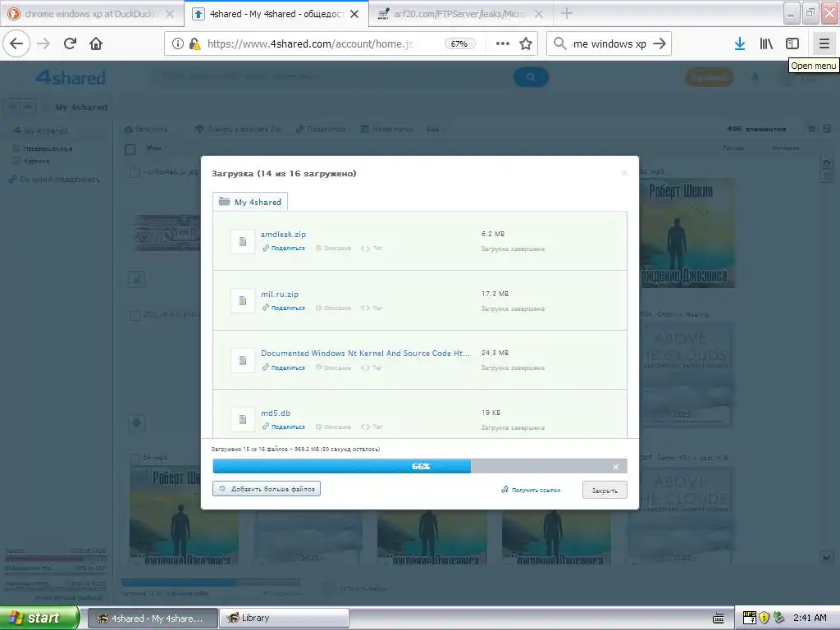This screenshot has width=840, height=630.
Task: Open the Ещё more-actions dropdown
Action: 435,129
